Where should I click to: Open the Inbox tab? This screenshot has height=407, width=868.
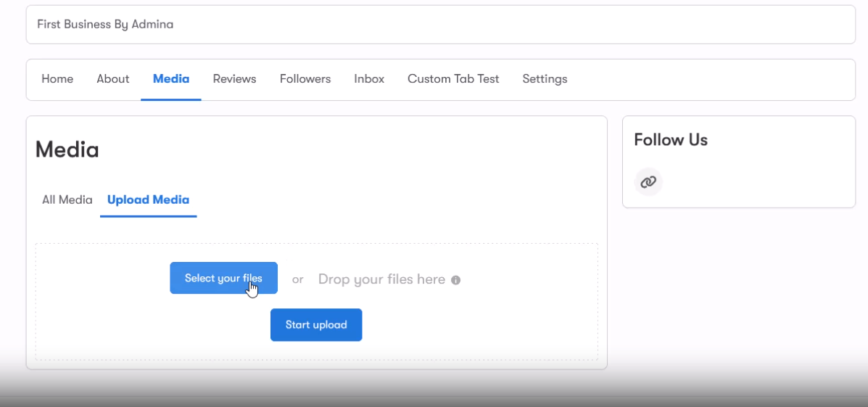coord(369,79)
